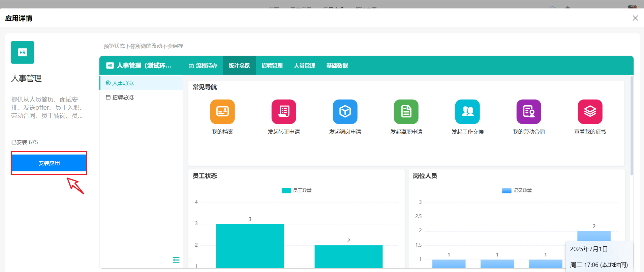Click the 查看我的证书 layers icon
Viewport: 644px width, 272px height.
[x=590, y=112]
